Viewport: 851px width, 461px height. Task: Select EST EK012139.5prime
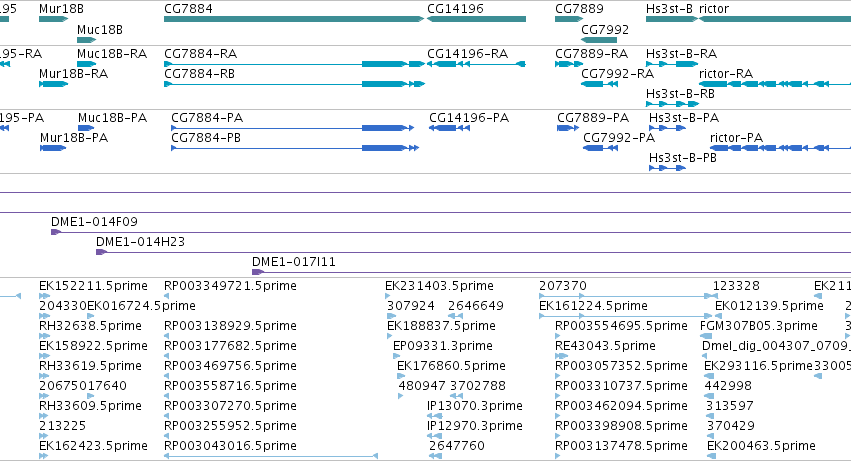pyautogui.click(x=769, y=306)
